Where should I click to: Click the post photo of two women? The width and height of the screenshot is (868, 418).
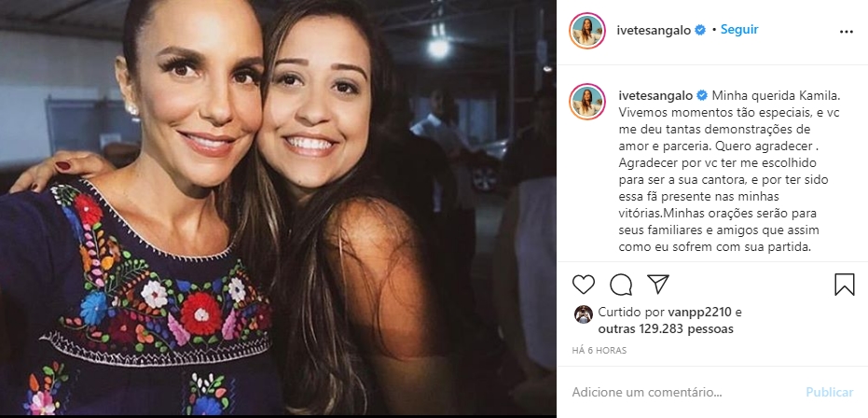tap(278, 209)
